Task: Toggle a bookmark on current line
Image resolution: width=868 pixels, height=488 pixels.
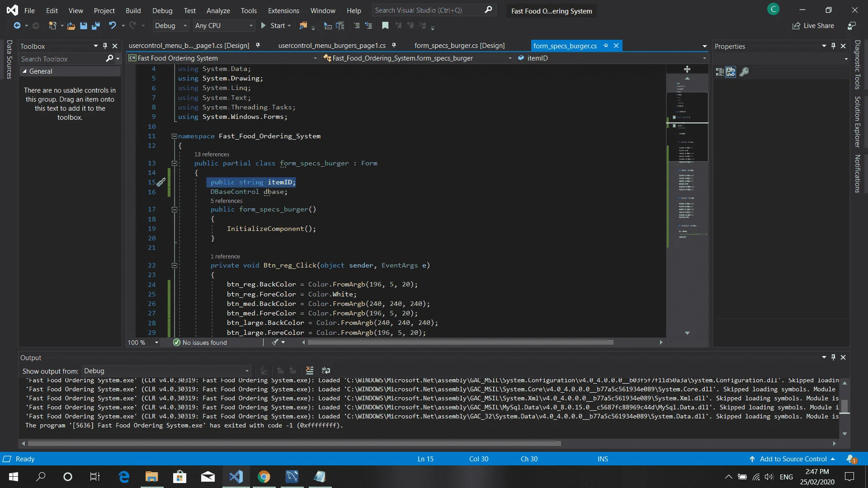Action: tap(385, 26)
